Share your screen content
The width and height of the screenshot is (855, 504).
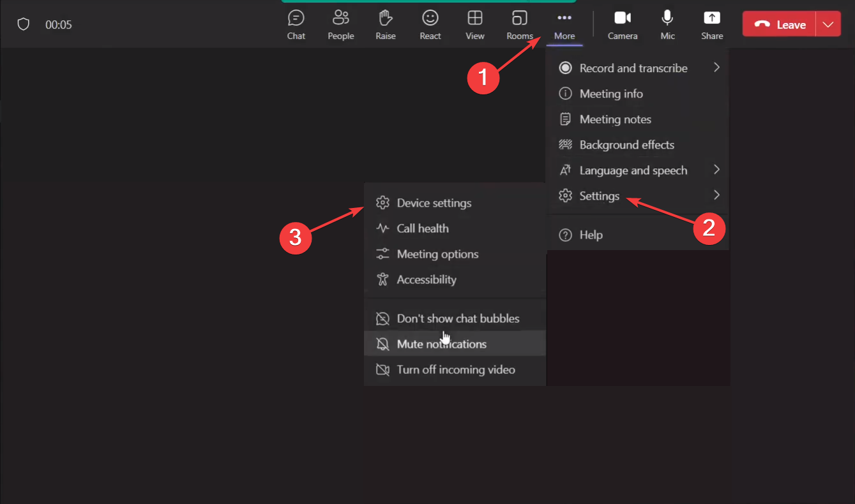point(712,25)
